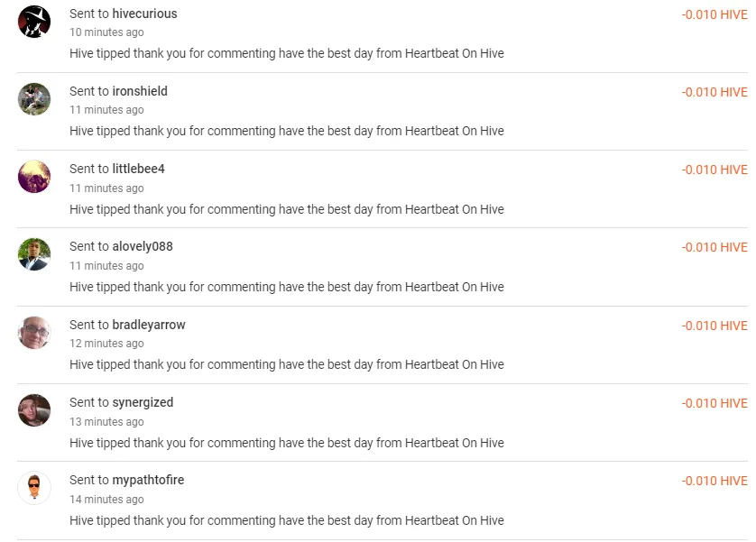Image resolution: width=756 pixels, height=542 pixels.
Task: Click littlebee4 profile avatar
Action: coord(34,177)
